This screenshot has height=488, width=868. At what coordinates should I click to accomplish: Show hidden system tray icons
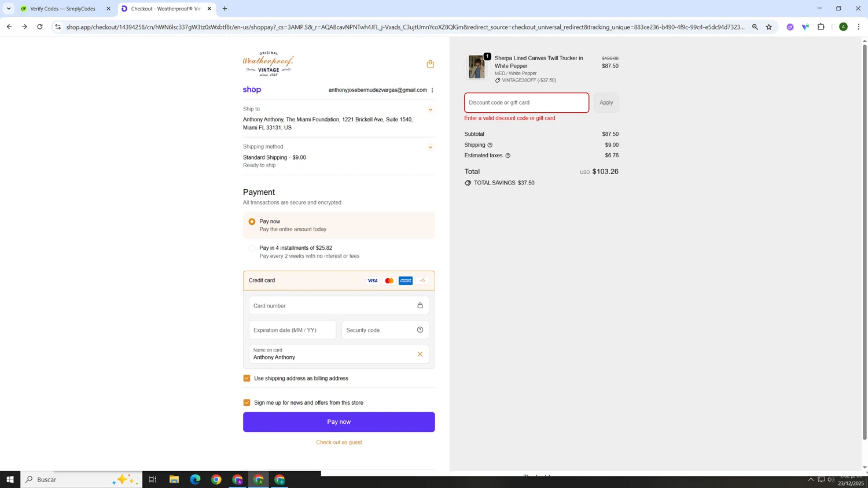pyautogui.click(x=811, y=479)
